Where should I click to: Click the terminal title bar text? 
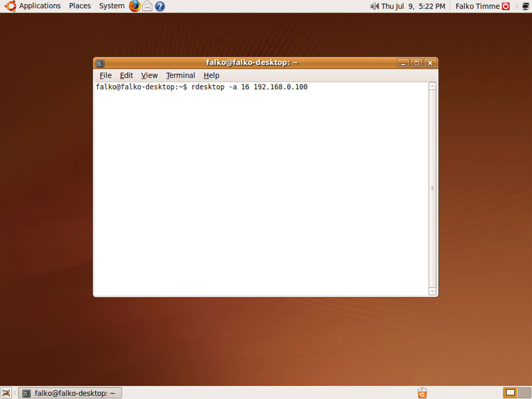point(252,63)
